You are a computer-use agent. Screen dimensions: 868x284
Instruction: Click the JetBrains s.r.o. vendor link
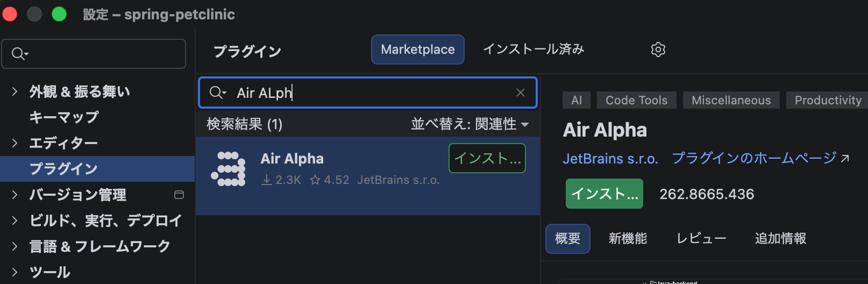click(x=610, y=159)
